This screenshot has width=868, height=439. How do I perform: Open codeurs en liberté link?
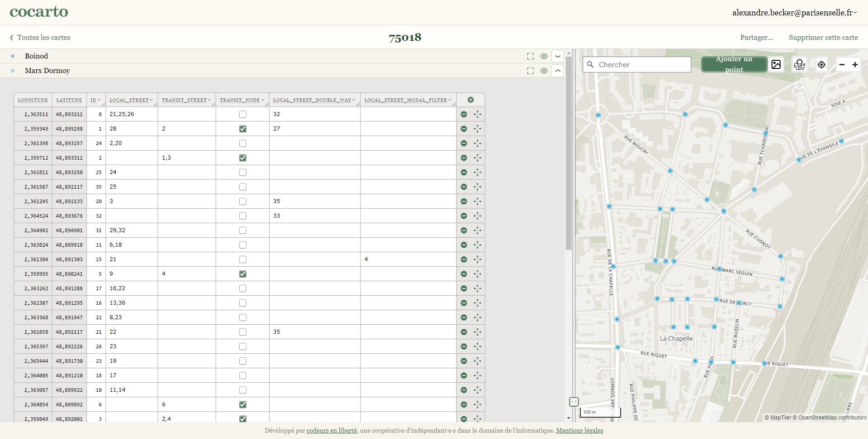(332, 430)
